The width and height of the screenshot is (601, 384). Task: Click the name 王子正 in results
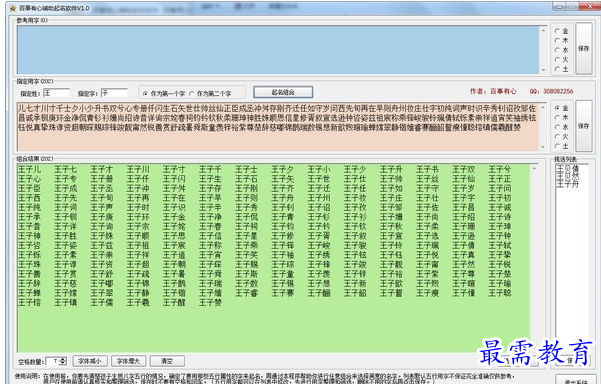point(500,179)
